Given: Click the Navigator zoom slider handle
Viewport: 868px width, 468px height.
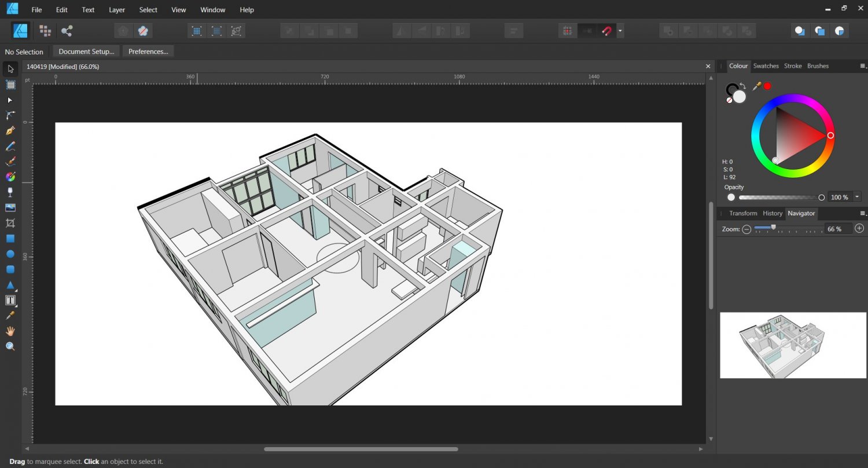Looking at the screenshot, I should [x=773, y=228].
